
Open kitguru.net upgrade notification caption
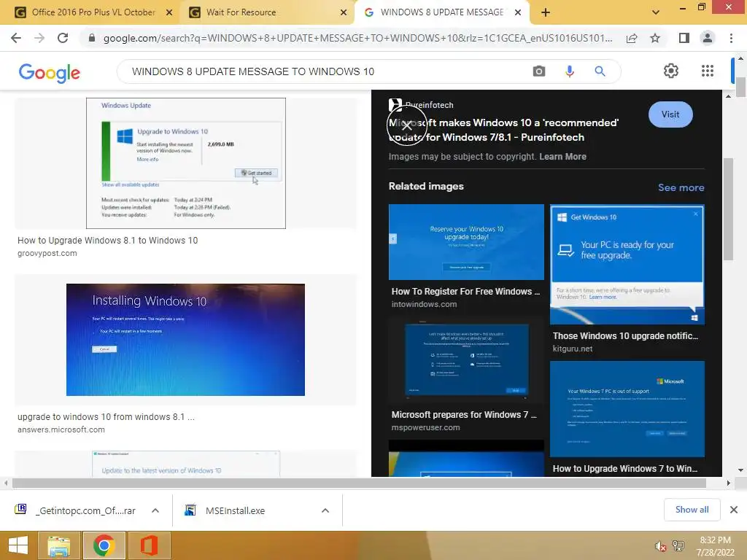click(625, 336)
